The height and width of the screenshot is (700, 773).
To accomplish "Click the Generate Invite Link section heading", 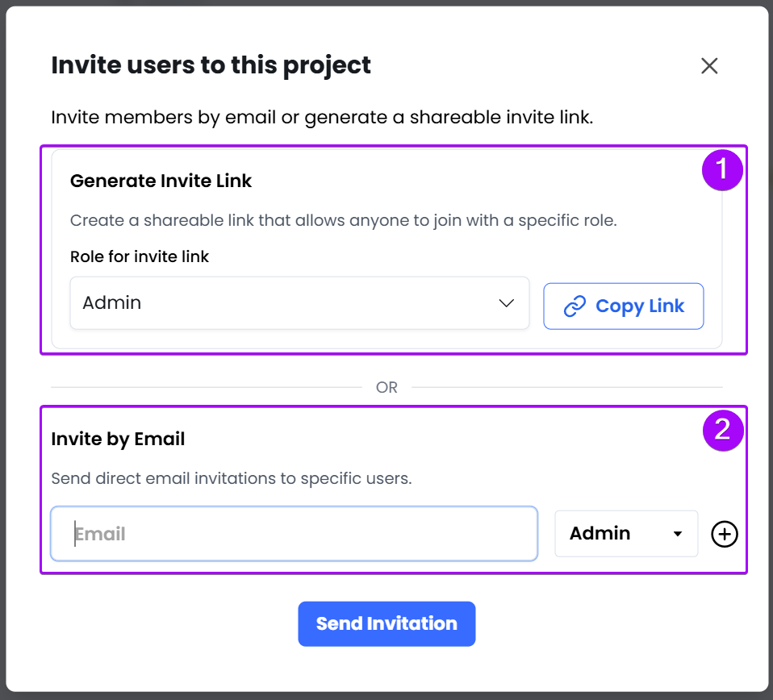I will coord(161,181).
